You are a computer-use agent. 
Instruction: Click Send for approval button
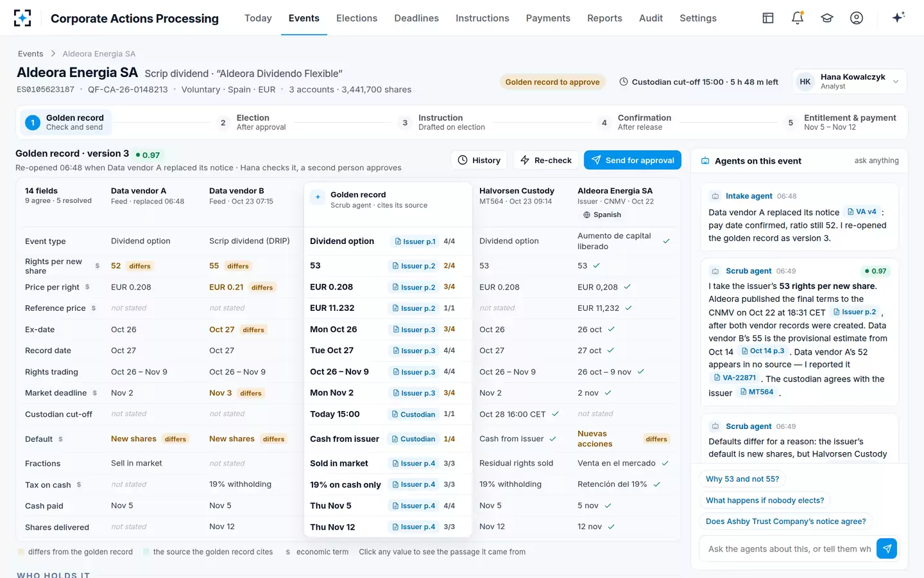coord(633,160)
